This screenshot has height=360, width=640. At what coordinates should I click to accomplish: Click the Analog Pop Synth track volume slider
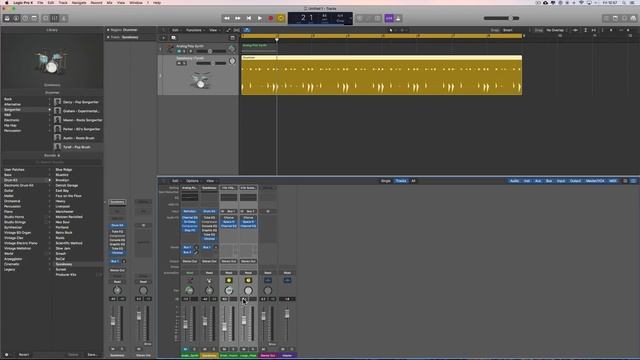pos(210,51)
